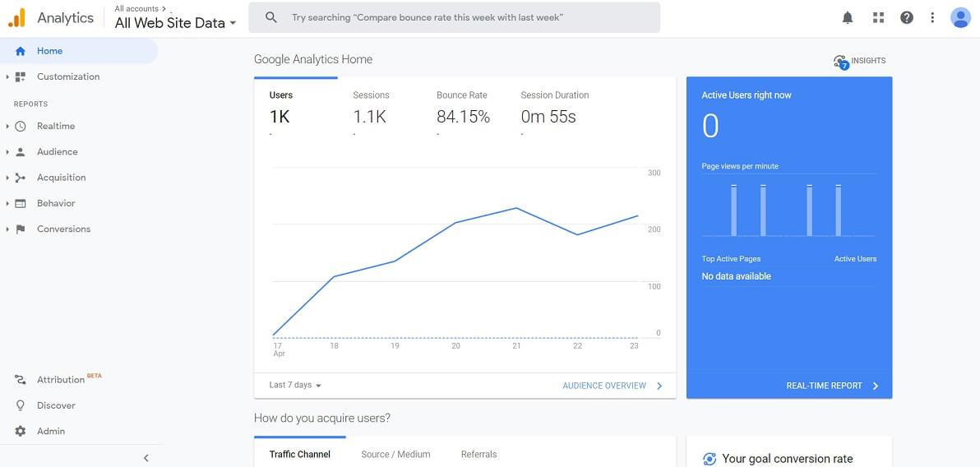Click the Google Analytics Home heading
Screen dimensions: 980x467
pyautogui.click(x=313, y=59)
